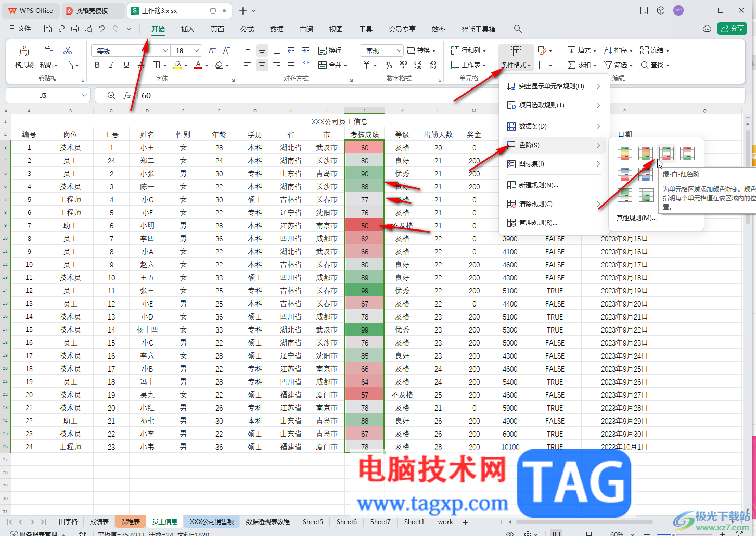Open the 行和列 rows and columns dropdown

coord(468,50)
